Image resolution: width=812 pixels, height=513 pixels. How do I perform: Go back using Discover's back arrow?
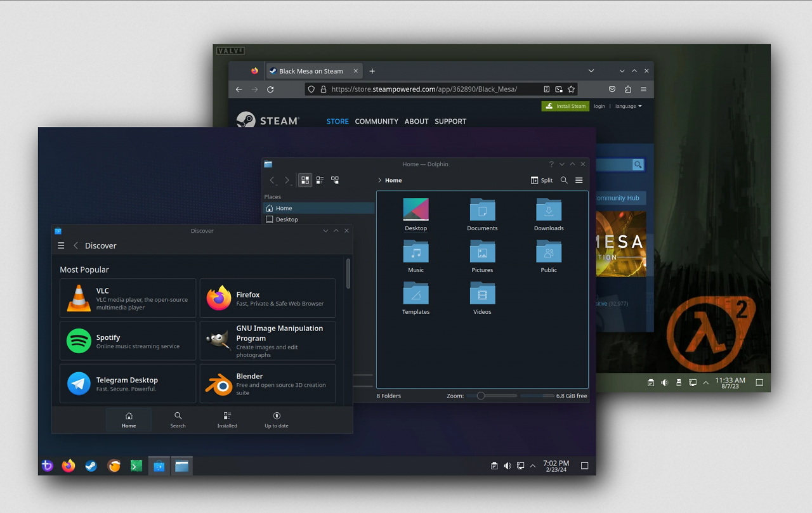click(x=76, y=245)
